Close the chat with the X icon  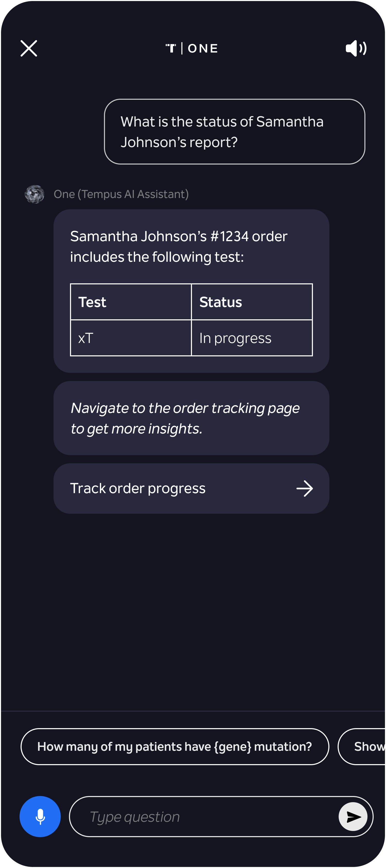coord(29,48)
